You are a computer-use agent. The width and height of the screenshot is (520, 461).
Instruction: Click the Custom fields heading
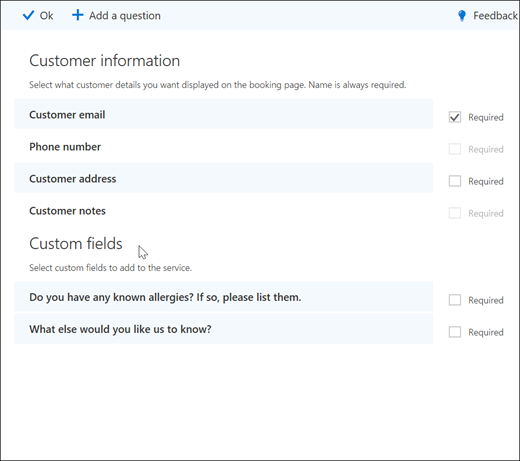[76, 243]
